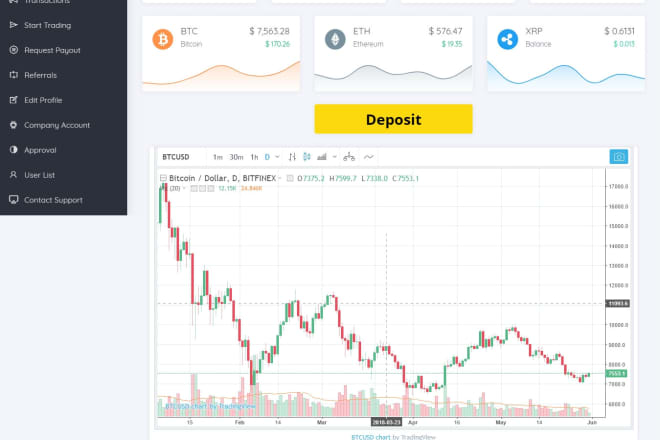Click the Ethereum logo icon
This screenshot has height=440, width=660.
(x=335, y=39)
